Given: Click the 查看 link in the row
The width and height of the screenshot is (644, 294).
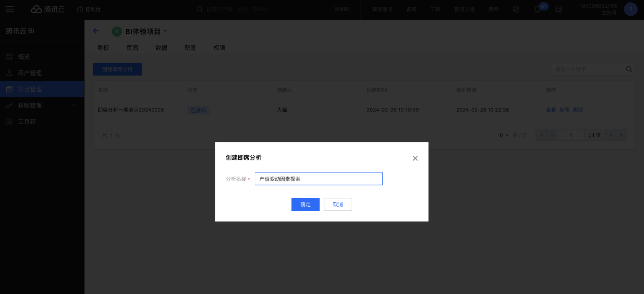Looking at the screenshot, I should (x=551, y=110).
